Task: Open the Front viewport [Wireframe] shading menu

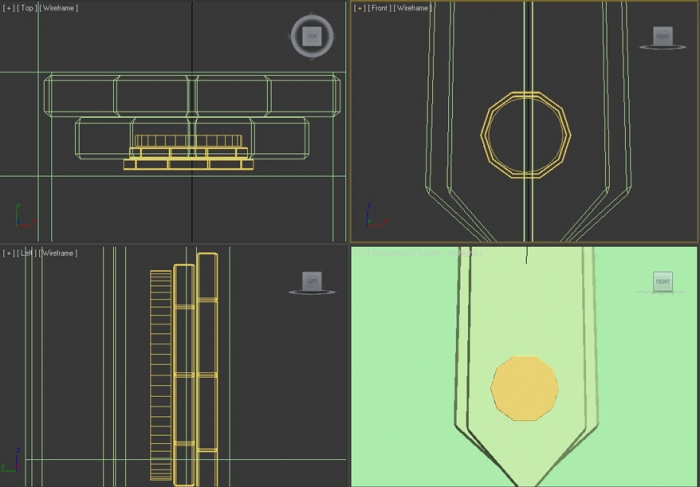Action: (413, 8)
